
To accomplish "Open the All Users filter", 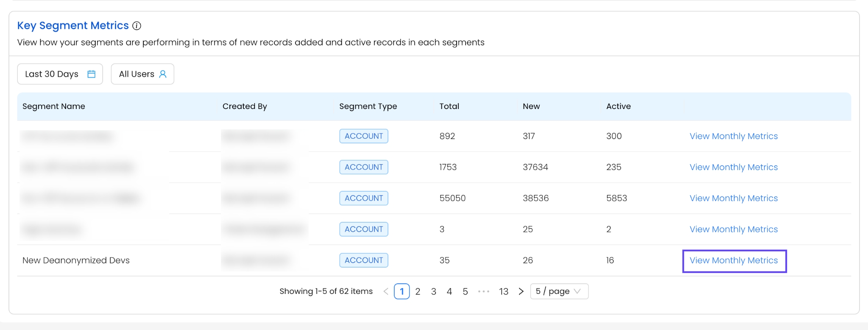I will (x=142, y=74).
